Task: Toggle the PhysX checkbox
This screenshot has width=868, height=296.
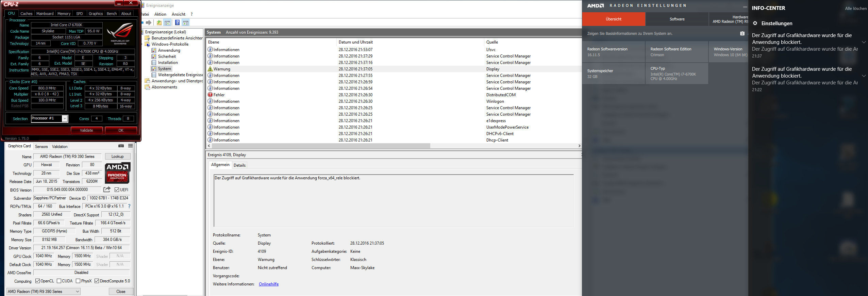Action: click(x=78, y=281)
